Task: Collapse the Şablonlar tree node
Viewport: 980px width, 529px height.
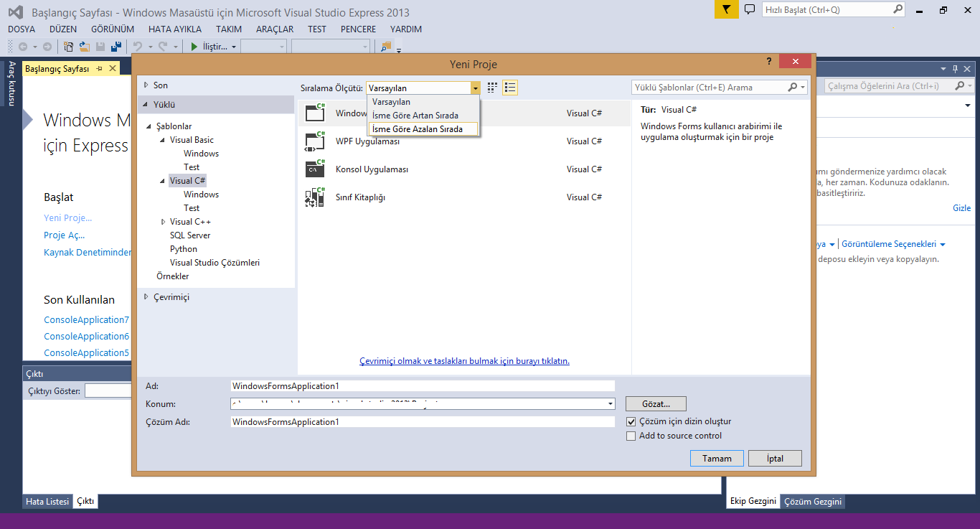Action: 150,126
